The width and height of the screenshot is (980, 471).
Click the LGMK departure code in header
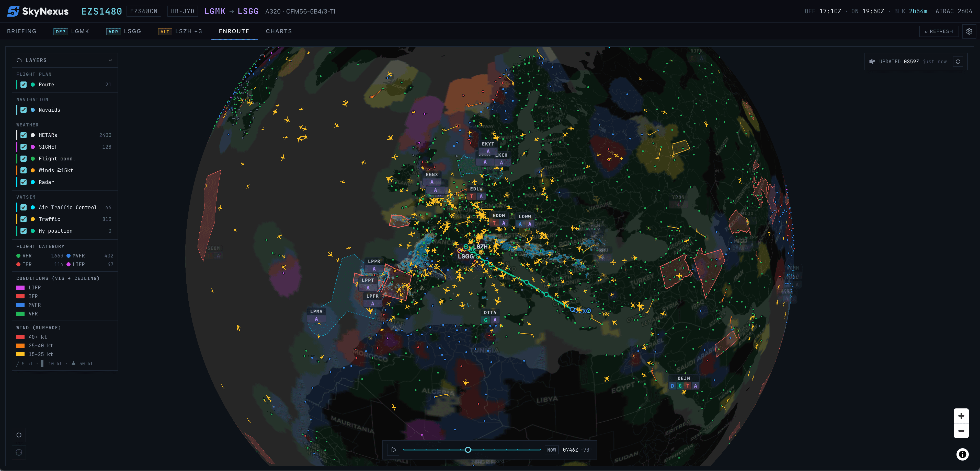point(214,11)
